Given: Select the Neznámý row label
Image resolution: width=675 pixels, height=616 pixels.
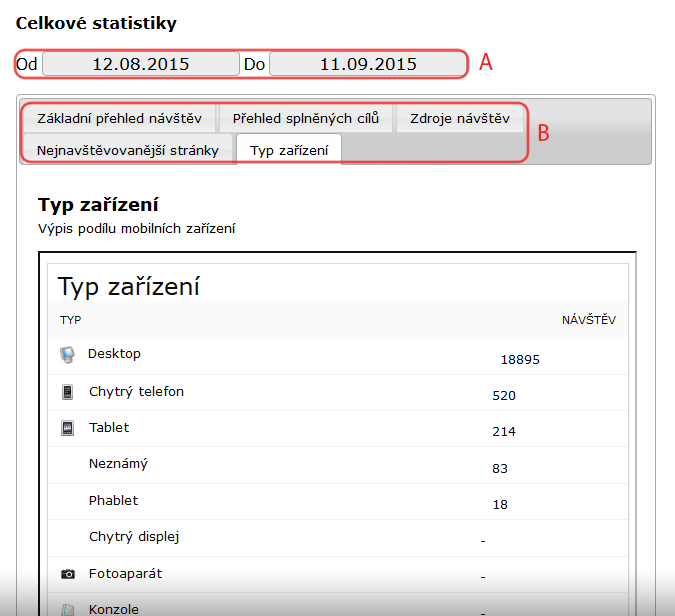Looking at the screenshot, I should tap(119, 464).
